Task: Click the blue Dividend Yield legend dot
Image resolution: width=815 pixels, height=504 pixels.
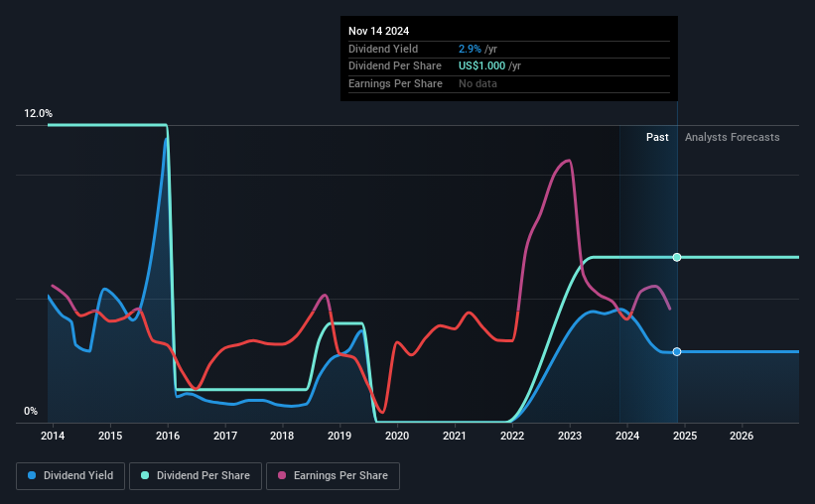Action: (32, 475)
